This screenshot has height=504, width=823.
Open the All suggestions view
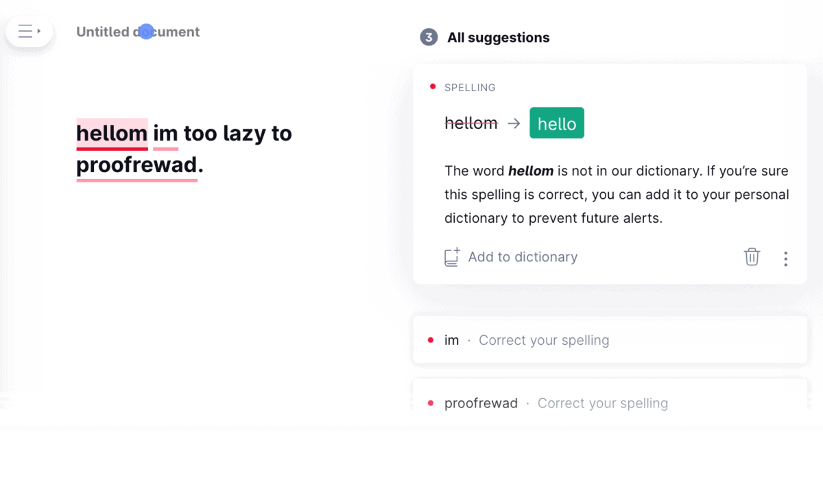499,37
